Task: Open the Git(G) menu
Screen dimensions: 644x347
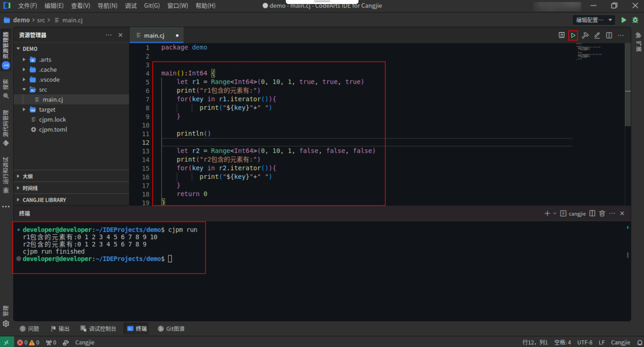Action: tap(152, 6)
